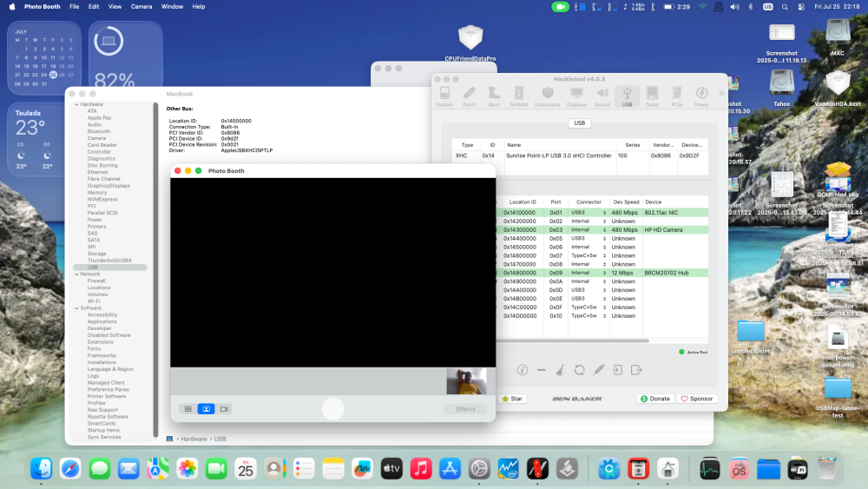Open VoodooHDA.kext on the desktop
This screenshot has width=868, height=489.
[x=838, y=89]
